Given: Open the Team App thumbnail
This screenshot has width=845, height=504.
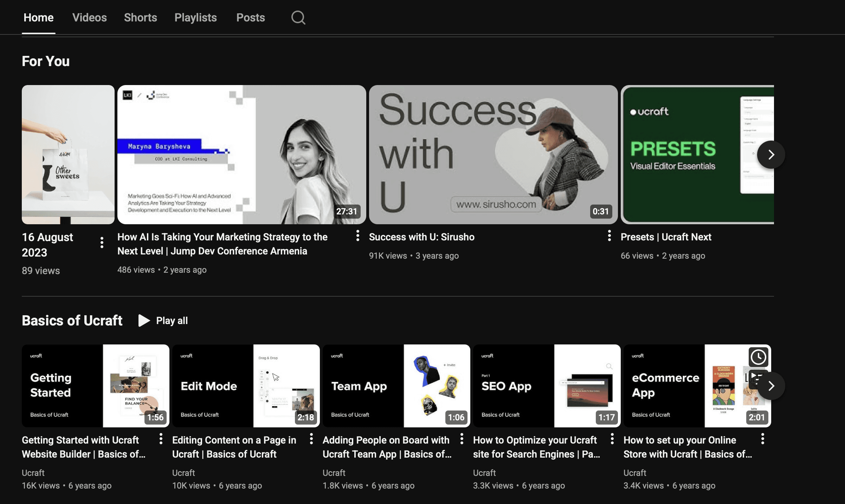Looking at the screenshot, I should (396, 386).
